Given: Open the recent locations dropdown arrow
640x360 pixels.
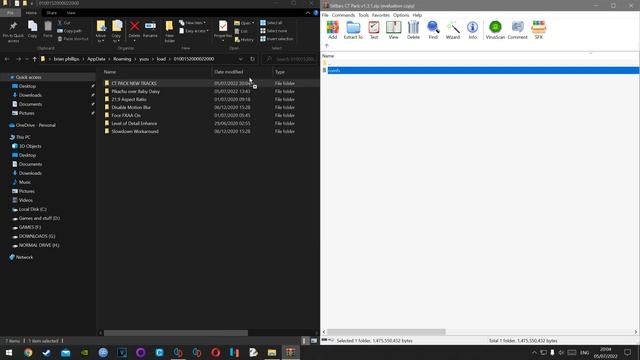Looking at the screenshot, I should point(27,59).
